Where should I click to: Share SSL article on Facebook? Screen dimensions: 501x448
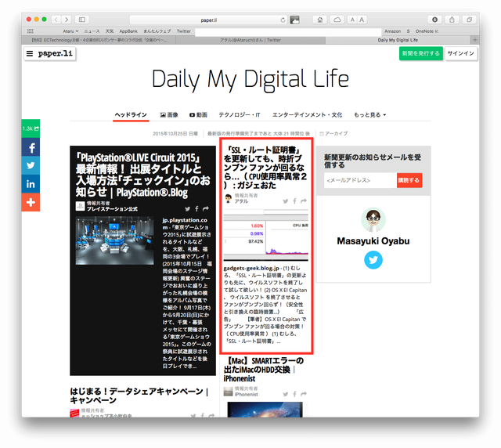click(x=294, y=201)
